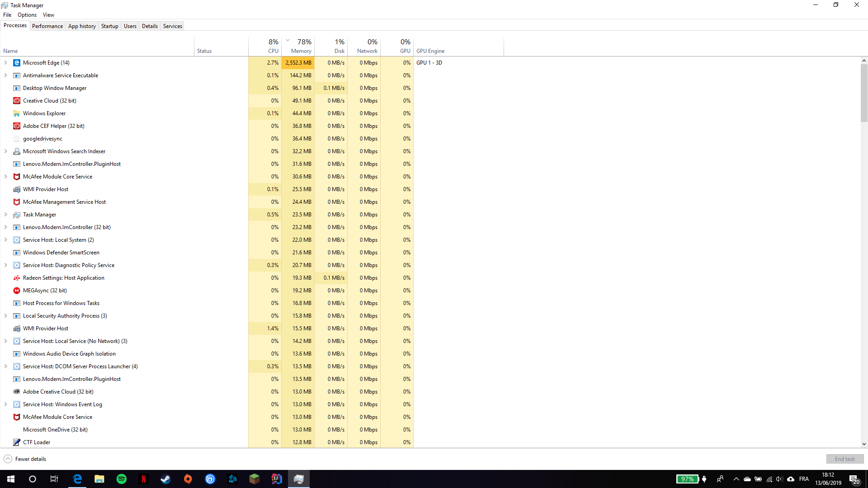This screenshot has height=488, width=868.
Task: Open File Explorer from the taskbar
Action: (x=99, y=479)
